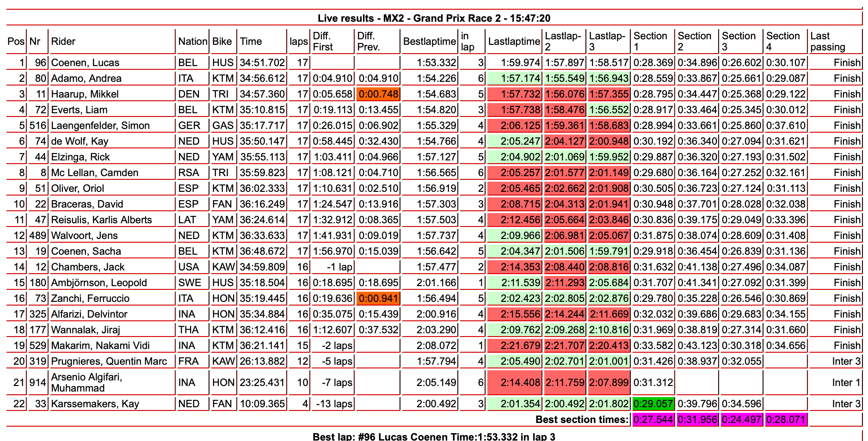Click the Live results MX2 title
Screen dimensions: 868x441
pos(434,18)
